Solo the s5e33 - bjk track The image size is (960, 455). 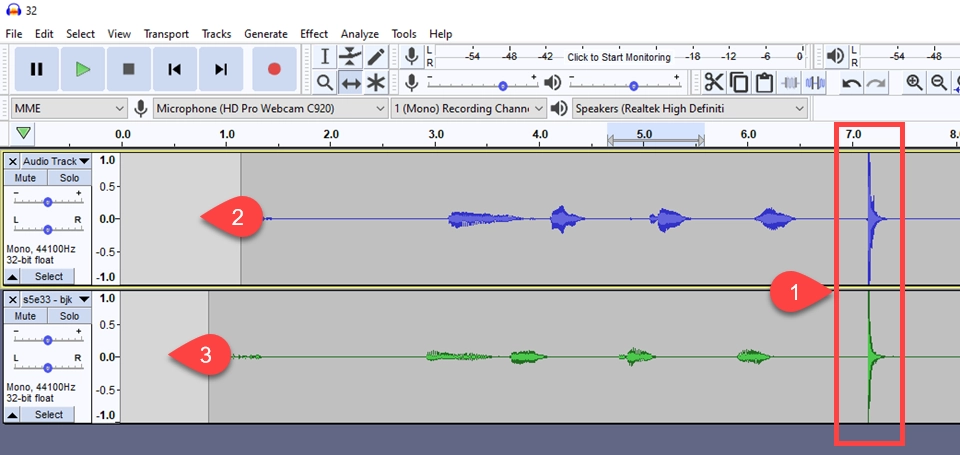tap(68, 316)
